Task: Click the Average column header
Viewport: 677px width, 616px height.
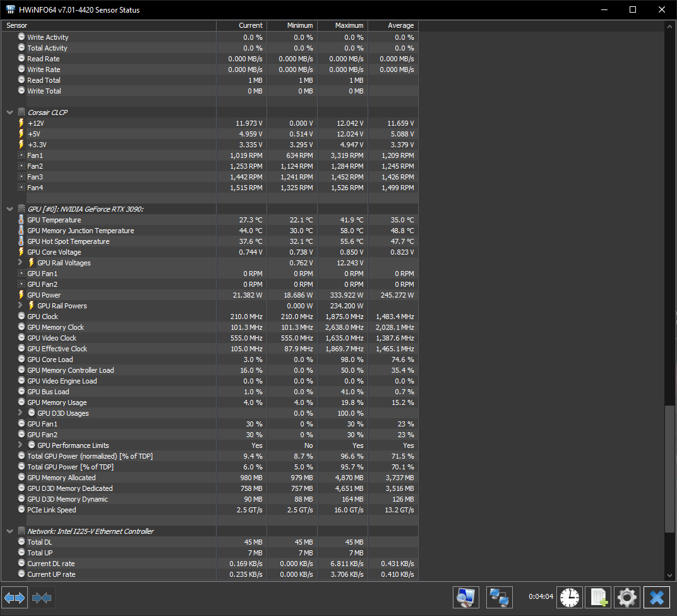Action: (393, 25)
